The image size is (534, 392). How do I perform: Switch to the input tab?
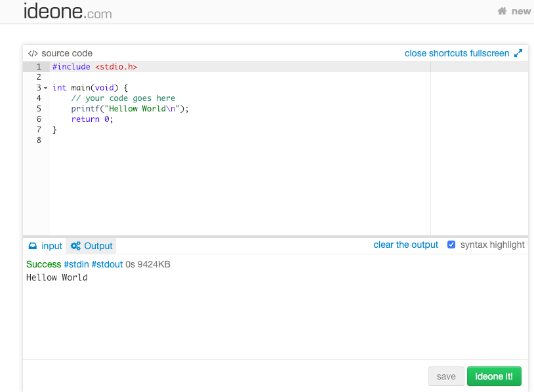click(51, 246)
